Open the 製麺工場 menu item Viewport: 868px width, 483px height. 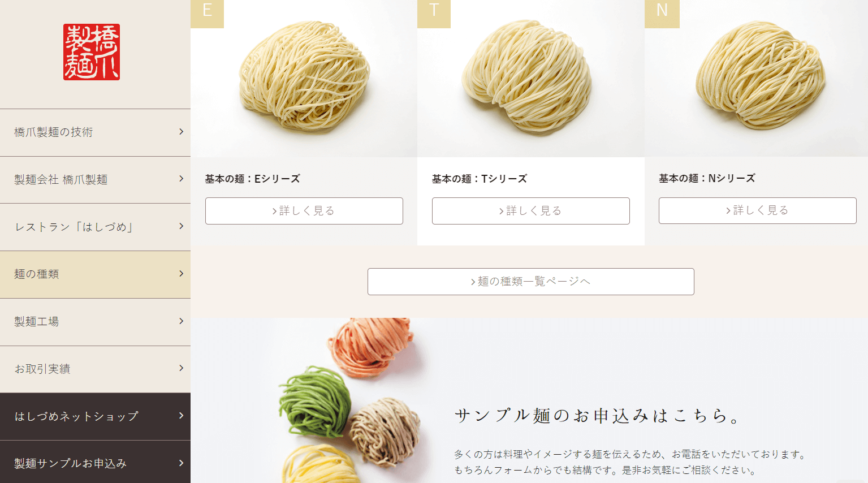95,322
